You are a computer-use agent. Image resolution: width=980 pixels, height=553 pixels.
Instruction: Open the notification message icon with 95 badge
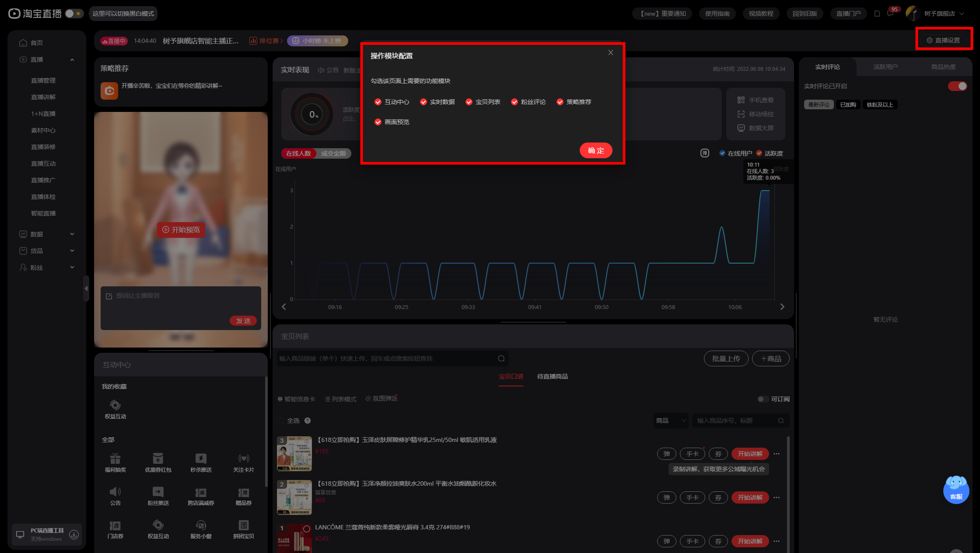[890, 14]
